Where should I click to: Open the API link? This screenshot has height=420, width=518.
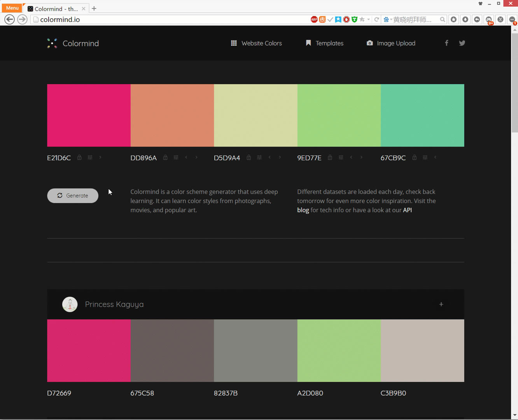[407, 210]
